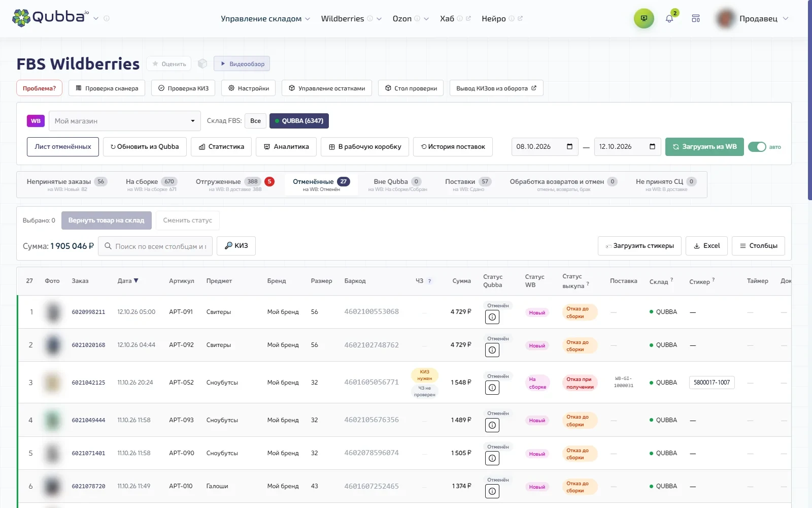Open the notifications bell icon
The width and height of the screenshot is (812, 508).
coord(669,19)
